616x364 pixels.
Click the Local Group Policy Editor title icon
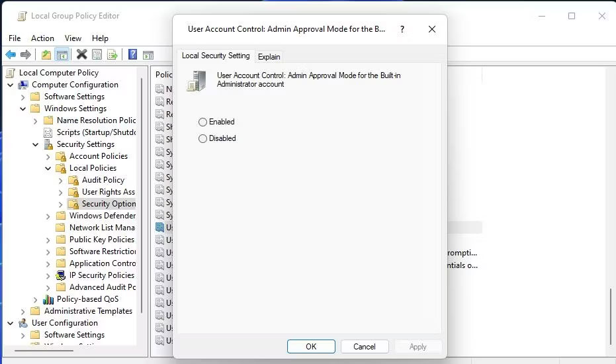[22, 16]
